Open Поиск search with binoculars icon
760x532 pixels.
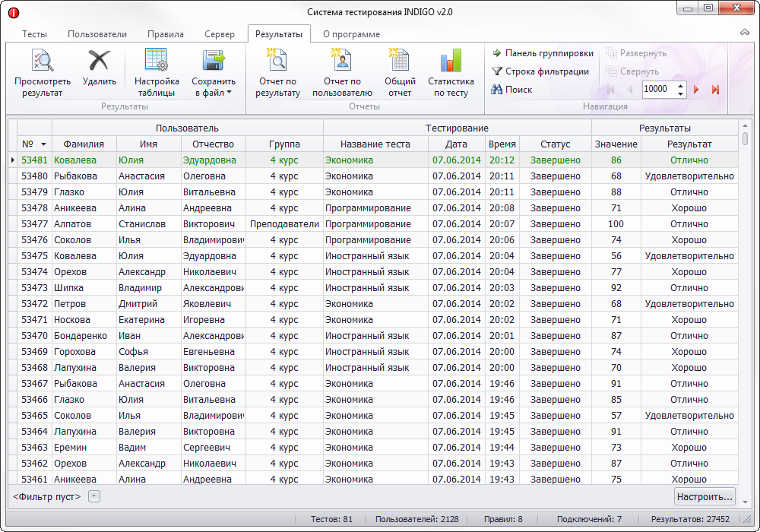click(511, 90)
